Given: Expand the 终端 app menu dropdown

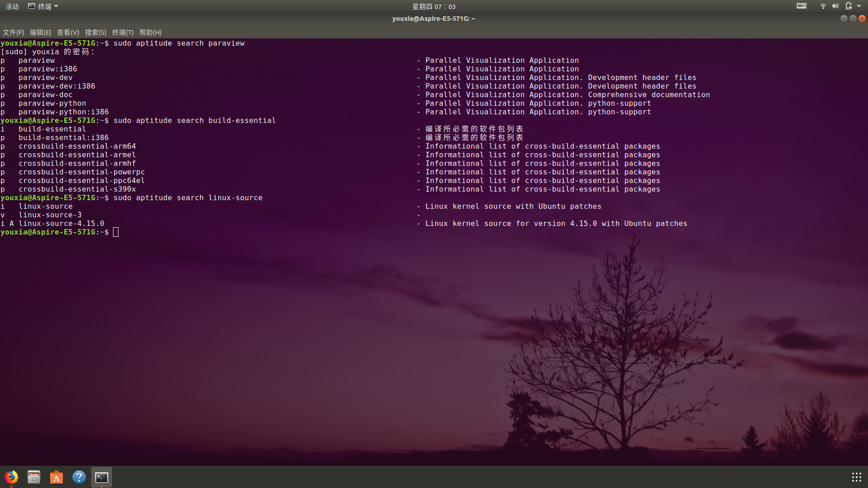Looking at the screenshot, I should (44, 6).
